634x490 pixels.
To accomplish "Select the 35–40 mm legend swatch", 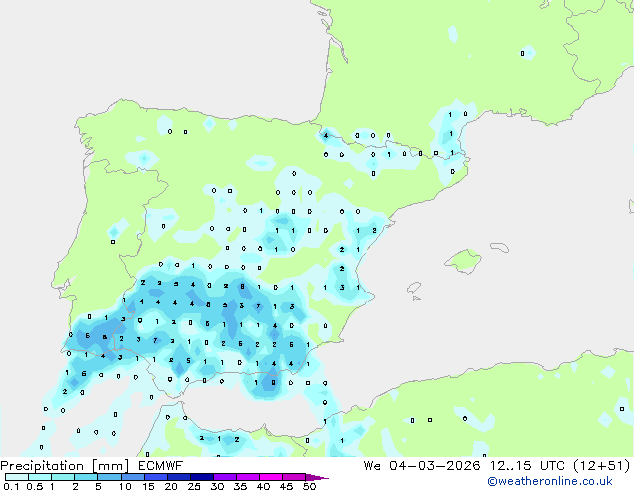I will 248,477.
